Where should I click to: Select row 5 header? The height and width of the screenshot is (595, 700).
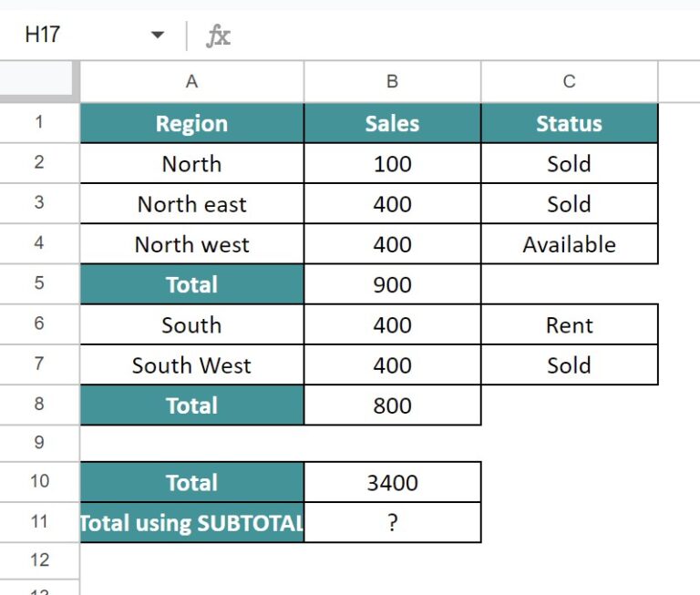click(39, 283)
